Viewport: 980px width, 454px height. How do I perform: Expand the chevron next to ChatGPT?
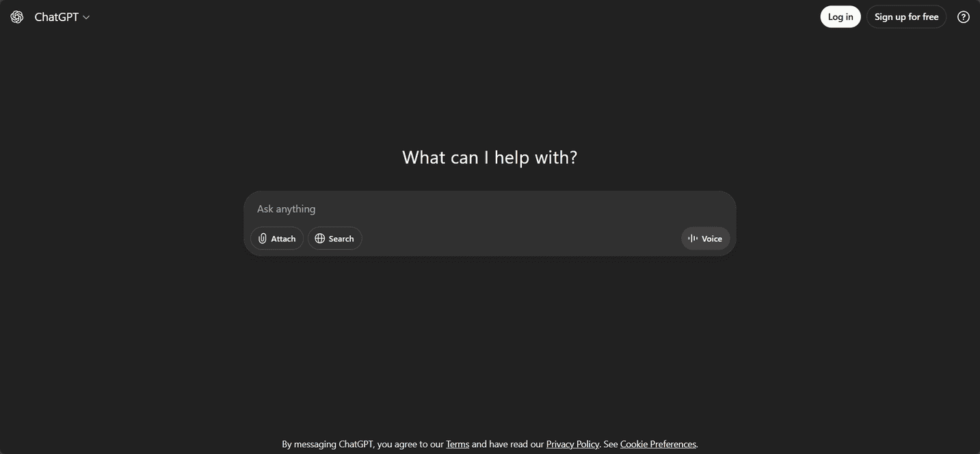tap(86, 17)
